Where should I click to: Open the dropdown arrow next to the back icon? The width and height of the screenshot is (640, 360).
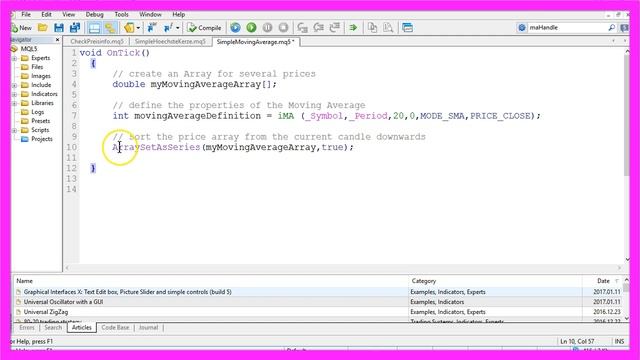138,28
